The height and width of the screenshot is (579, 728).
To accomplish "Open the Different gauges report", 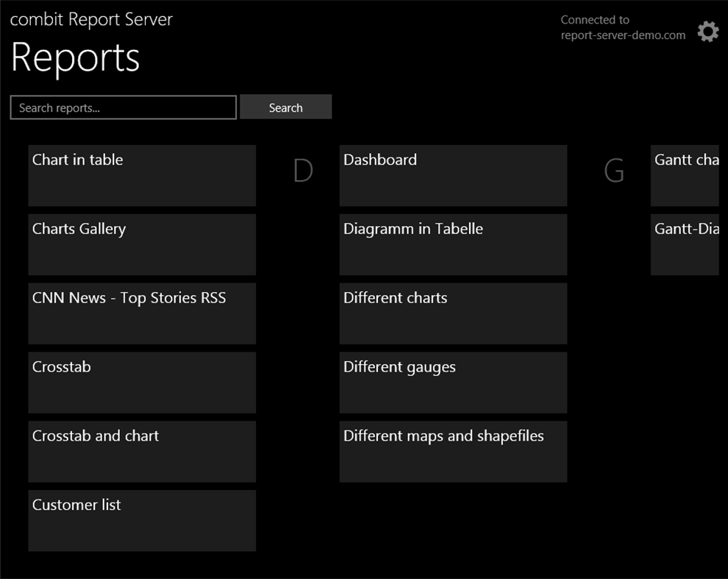I will coord(452,382).
